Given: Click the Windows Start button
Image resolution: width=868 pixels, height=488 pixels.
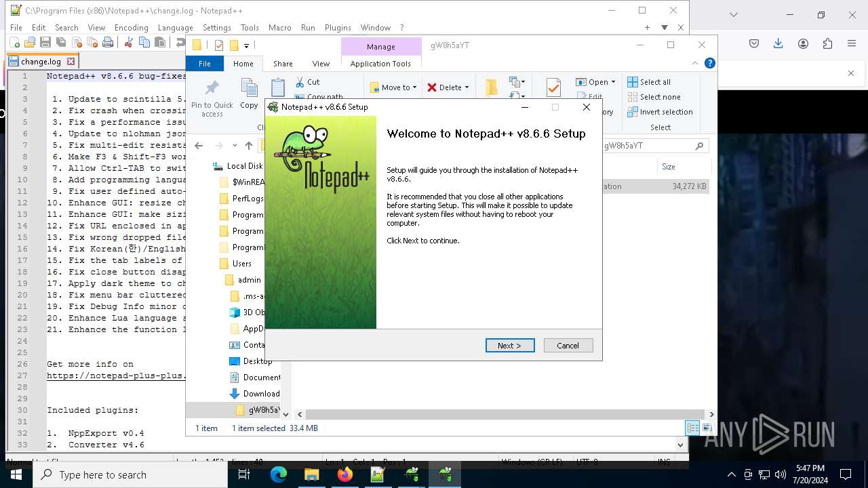Looking at the screenshot, I should (16, 474).
